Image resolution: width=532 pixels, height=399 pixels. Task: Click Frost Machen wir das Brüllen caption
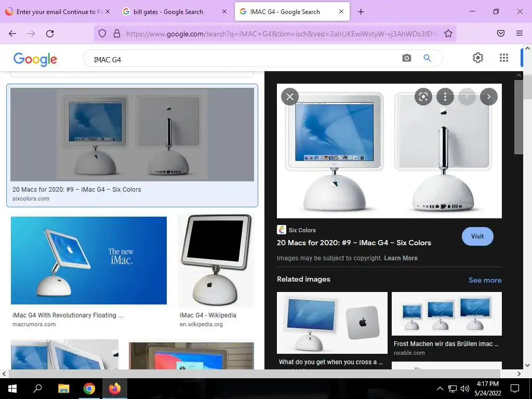(446, 344)
